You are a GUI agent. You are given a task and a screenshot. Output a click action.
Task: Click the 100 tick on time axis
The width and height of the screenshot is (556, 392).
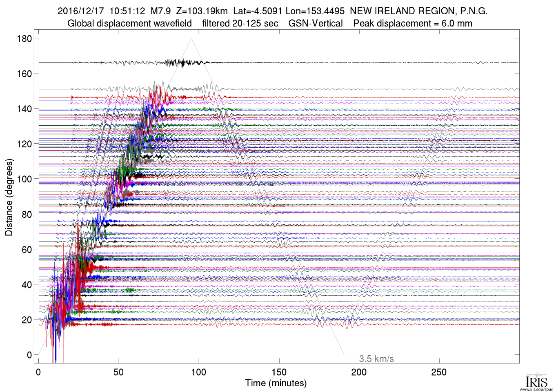click(x=199, y=372)
